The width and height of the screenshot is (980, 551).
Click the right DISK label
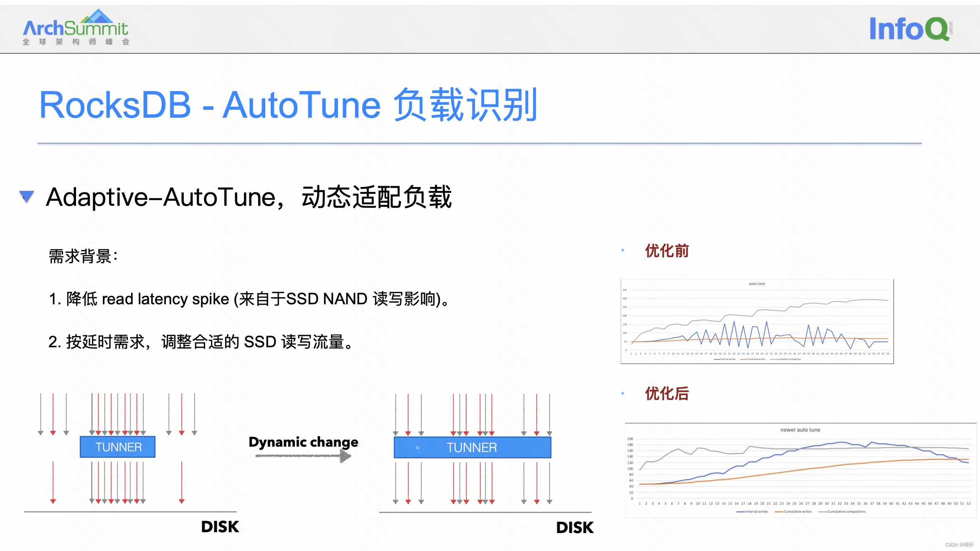575,528
